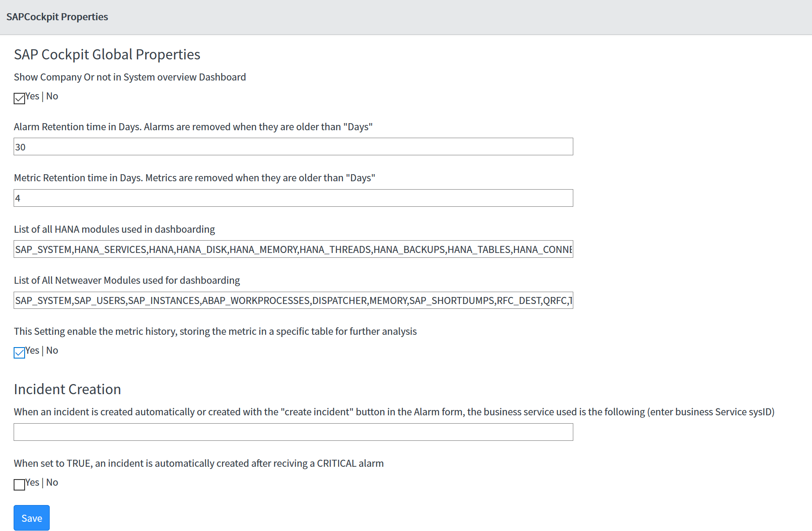Click the Alarm Retention time description label
The width and height of the screenshot is (812, 531).
[193, 127]
